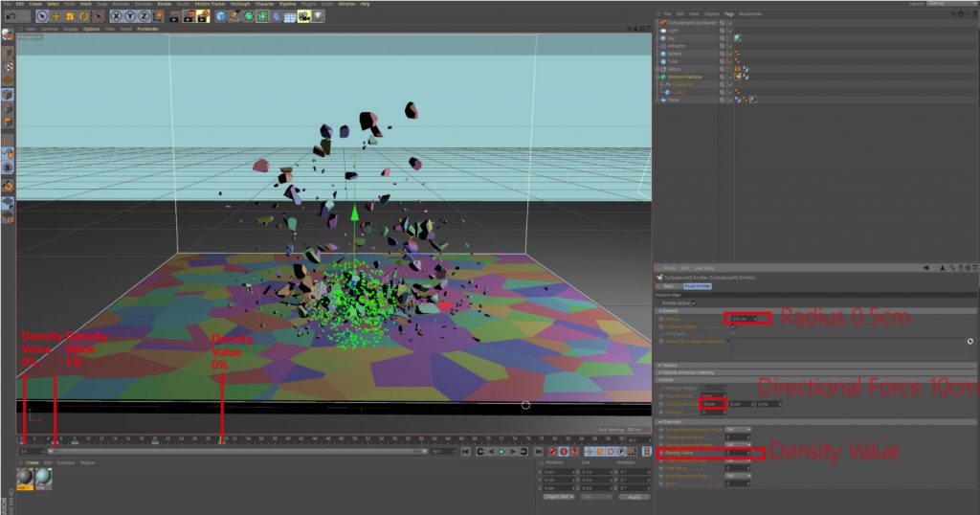Switch to the Fluid Emitter tab
980x515 pixels.
696,285
